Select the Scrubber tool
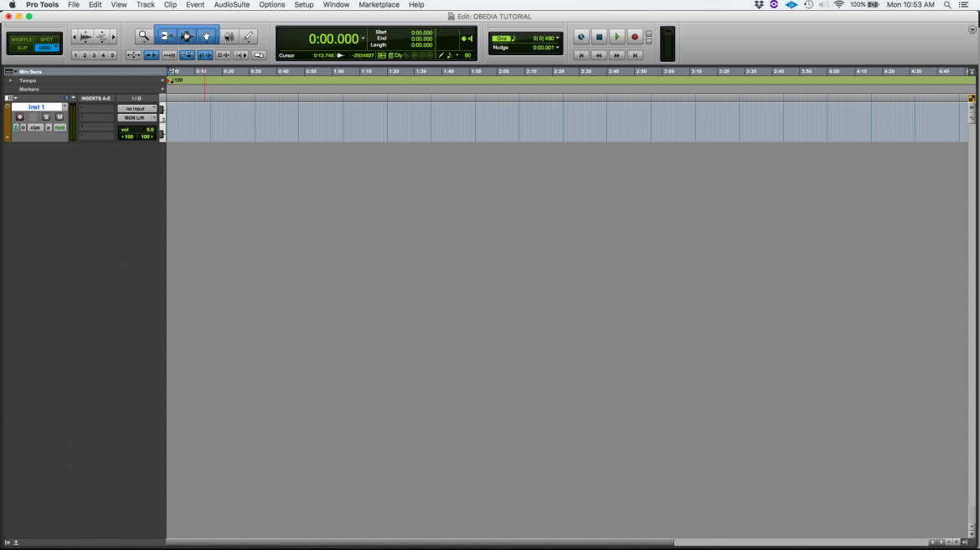 pyautogui.click(x=229, y=36)
